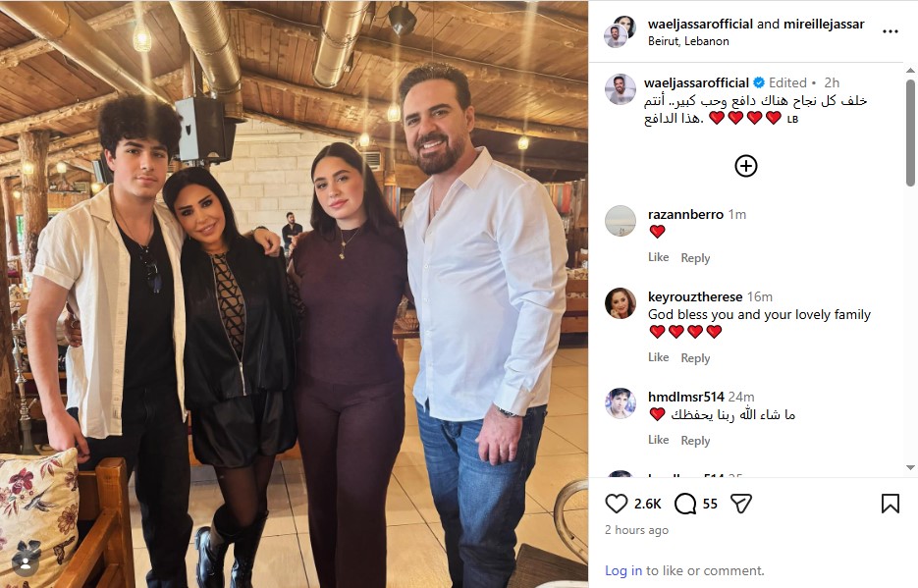Viewport: 918px width, 588px height.
Task: Share the post with the paper plane icon
Action: (741, 504)
